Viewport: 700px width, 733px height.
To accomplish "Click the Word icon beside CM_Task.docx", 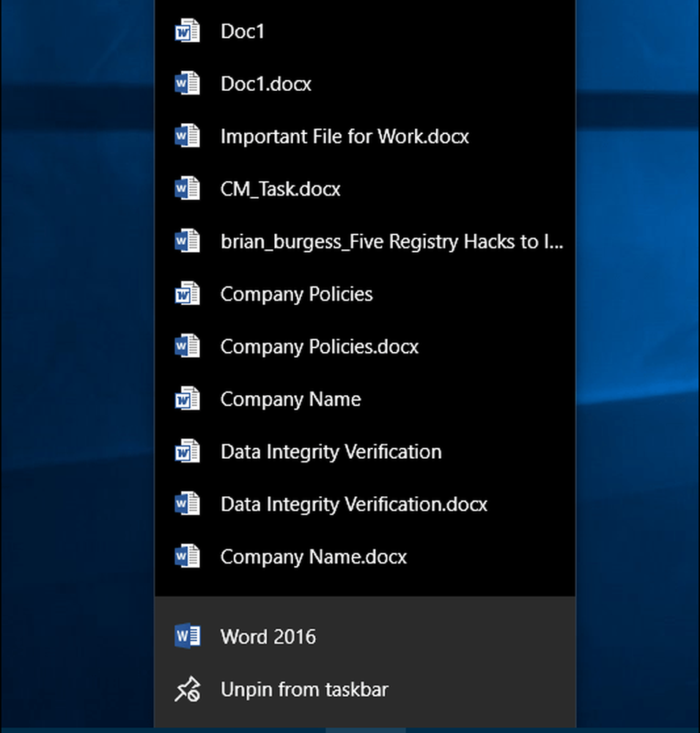I will coord(187,188).
